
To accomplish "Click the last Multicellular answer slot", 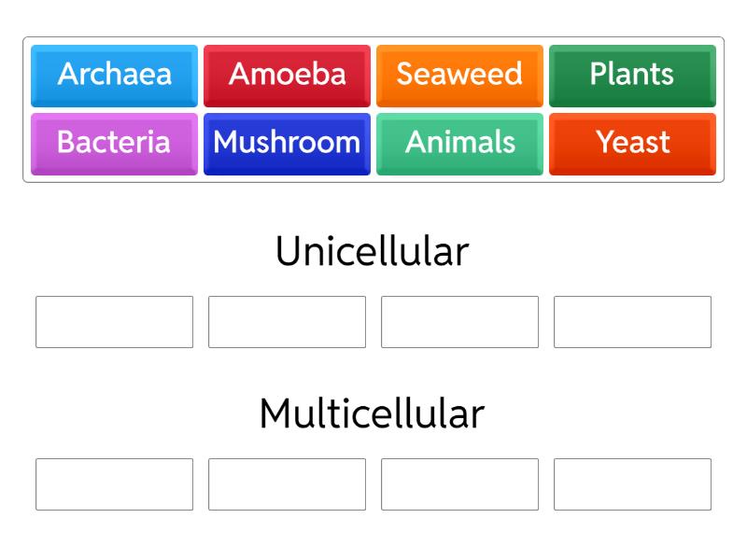I will [x=632, y=483].
